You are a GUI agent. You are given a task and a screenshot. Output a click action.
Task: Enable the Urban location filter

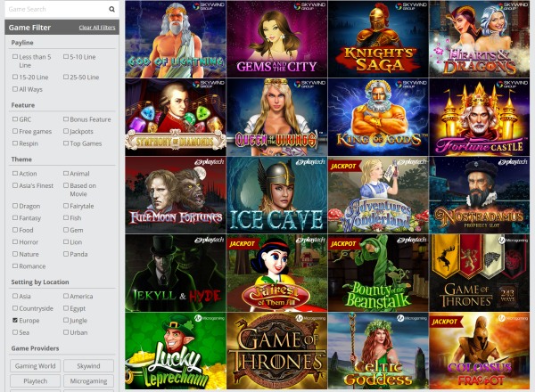66,332
